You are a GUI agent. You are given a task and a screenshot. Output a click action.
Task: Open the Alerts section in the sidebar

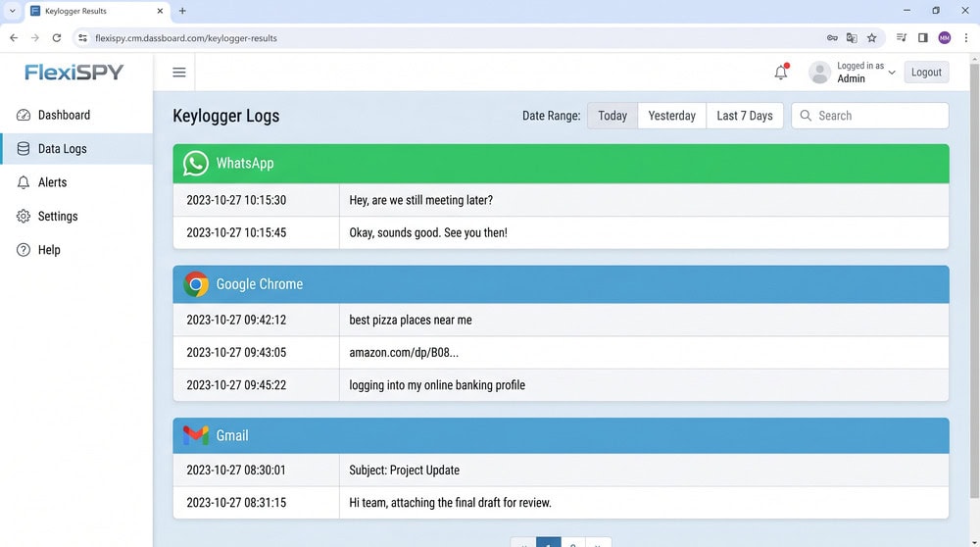pyautogui.click(x=76, y=182)
